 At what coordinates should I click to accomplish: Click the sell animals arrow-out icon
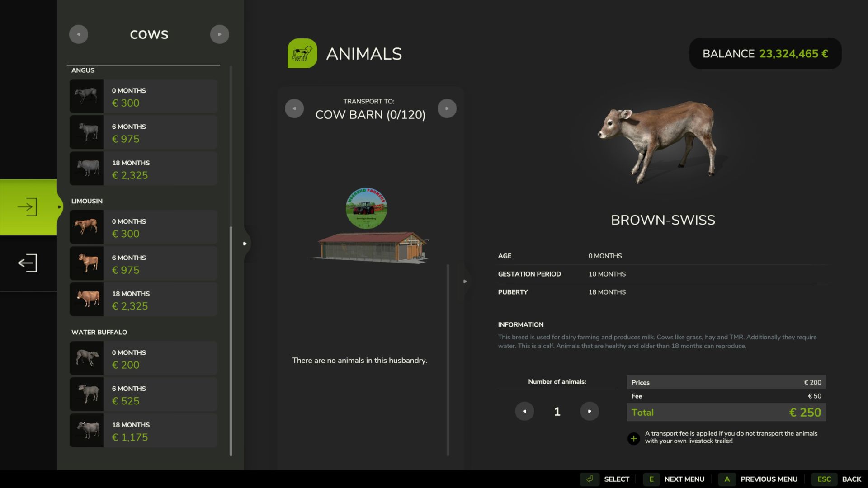coord(28,263)
